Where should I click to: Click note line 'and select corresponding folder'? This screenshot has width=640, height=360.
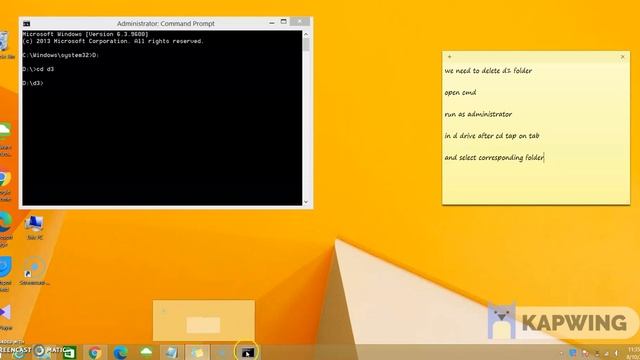pos(494,158)
